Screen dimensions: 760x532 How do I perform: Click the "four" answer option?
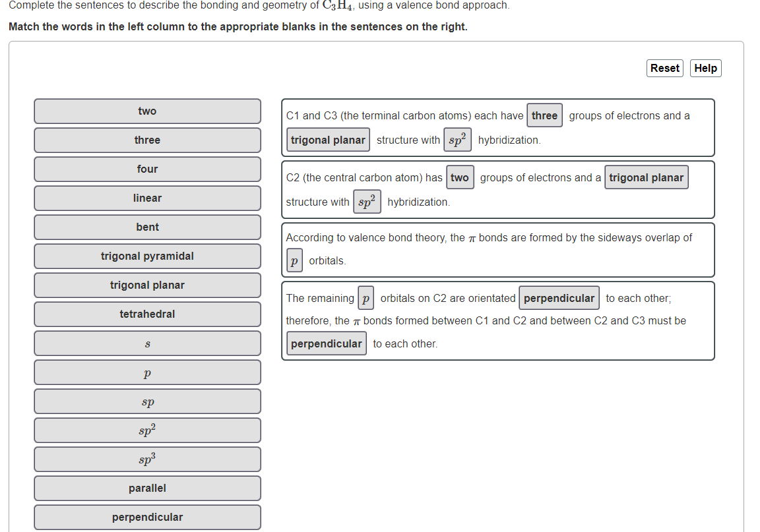pyautogui.click(x=147, y=169)
